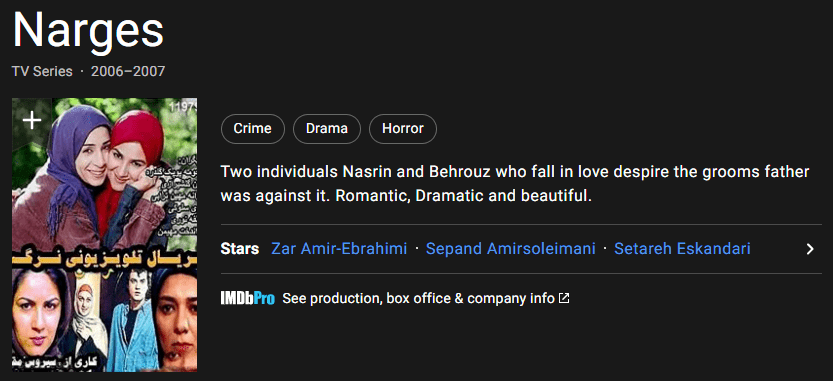The height and width of the screenshot is (381, 833).
Task: Select the Narges title heading
Action: coord(88,30)
